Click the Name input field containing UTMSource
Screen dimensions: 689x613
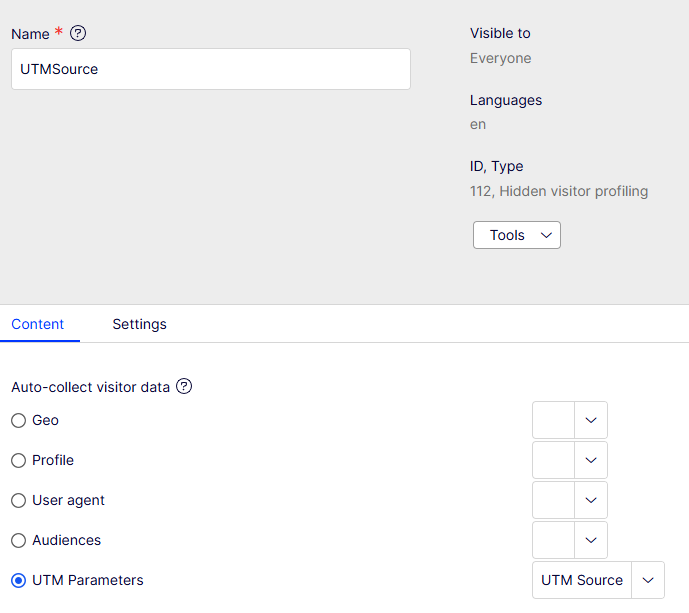(211, 69)
